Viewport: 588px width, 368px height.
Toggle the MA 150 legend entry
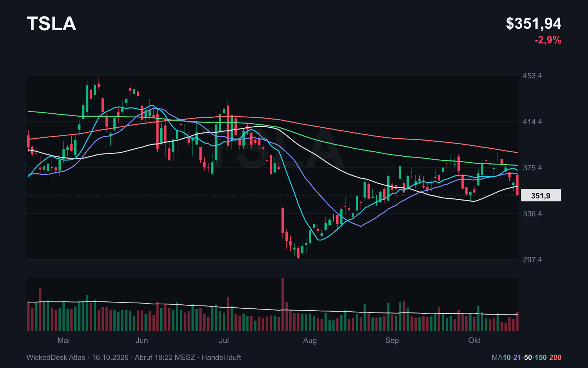pos(541,357)
